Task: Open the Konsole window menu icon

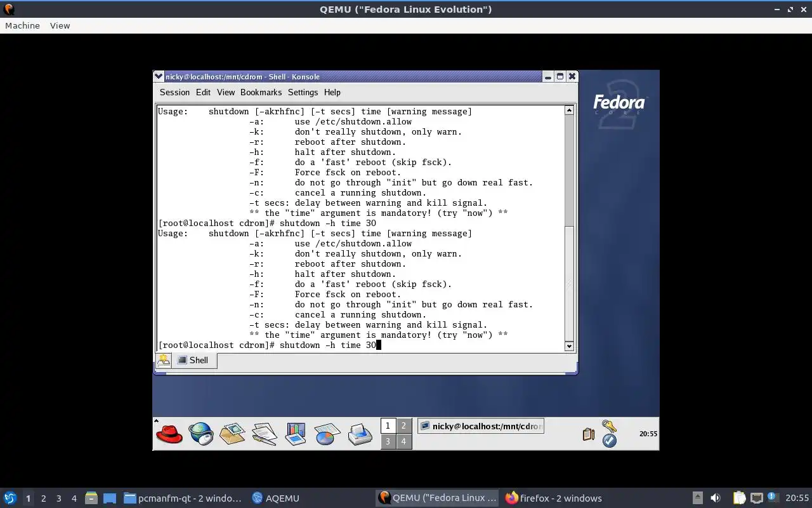Action: [159, 76]
